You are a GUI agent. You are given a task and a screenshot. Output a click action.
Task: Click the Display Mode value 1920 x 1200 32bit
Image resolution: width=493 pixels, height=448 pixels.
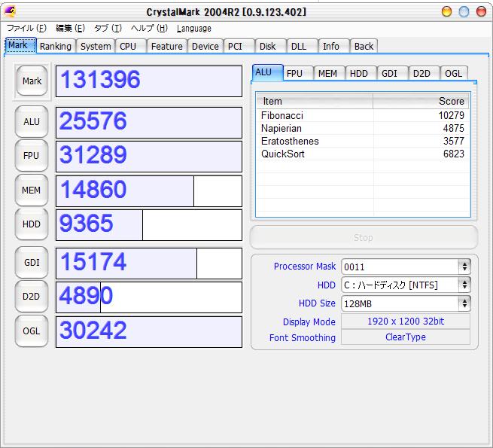[x=406, y=322]
